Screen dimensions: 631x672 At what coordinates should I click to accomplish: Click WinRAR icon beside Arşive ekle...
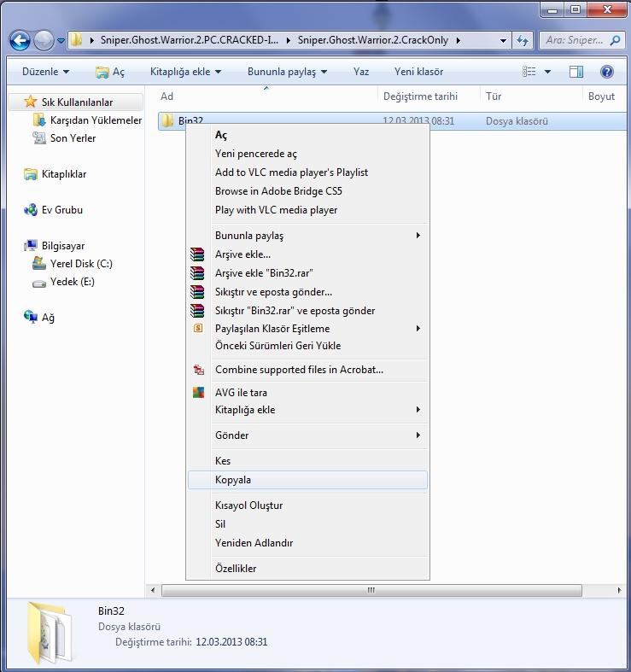click(x=197, y=254)
